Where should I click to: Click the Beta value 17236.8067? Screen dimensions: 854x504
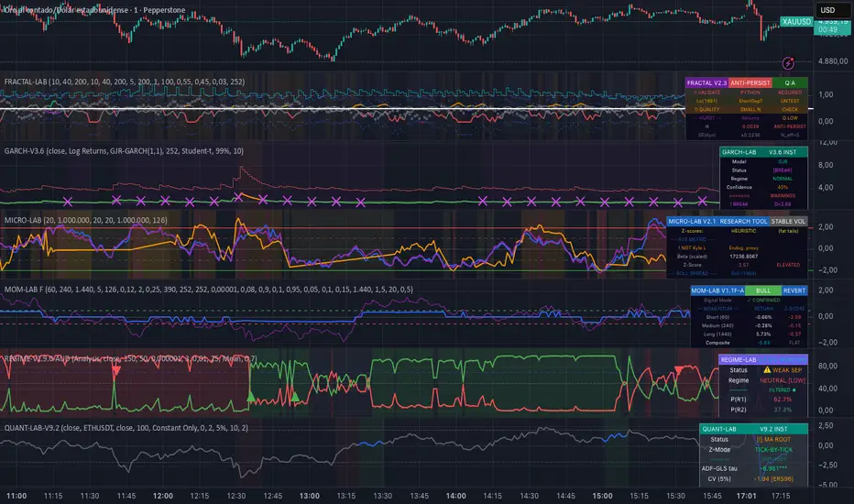[x=744, y=256]
